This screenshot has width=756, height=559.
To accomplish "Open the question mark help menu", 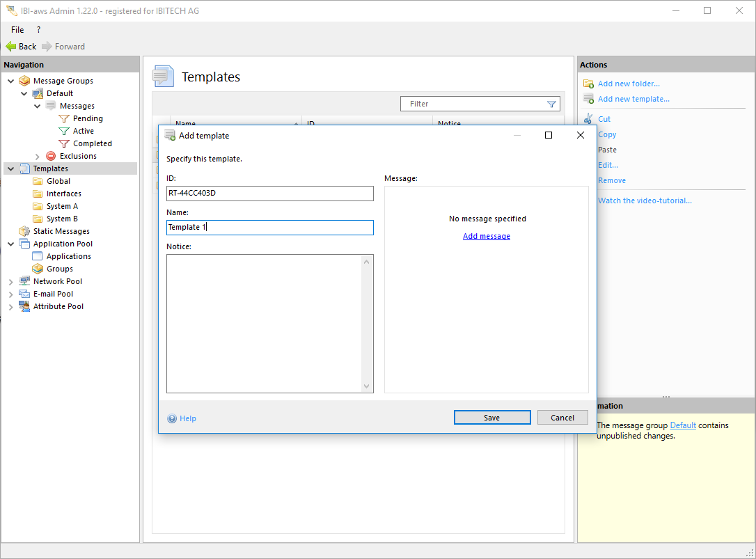I will point(38,30).
